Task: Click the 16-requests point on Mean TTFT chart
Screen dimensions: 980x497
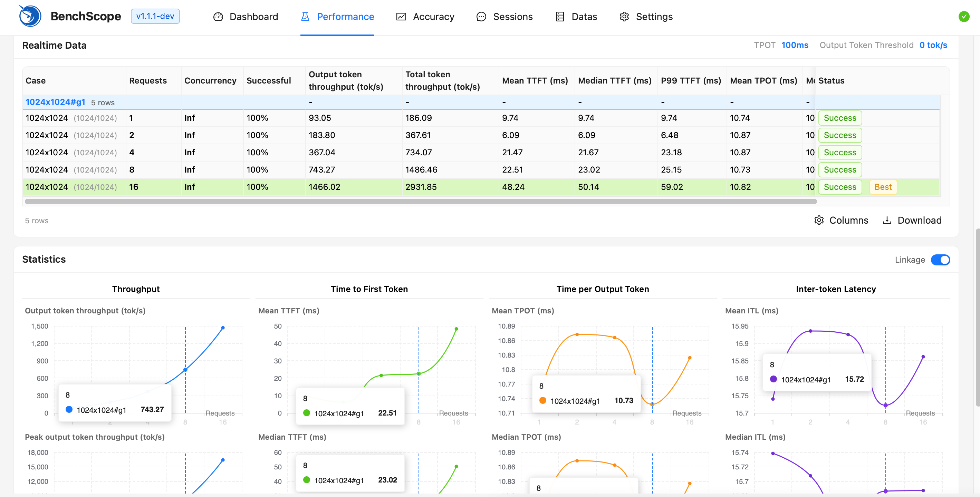Action: tap(456, 329)
